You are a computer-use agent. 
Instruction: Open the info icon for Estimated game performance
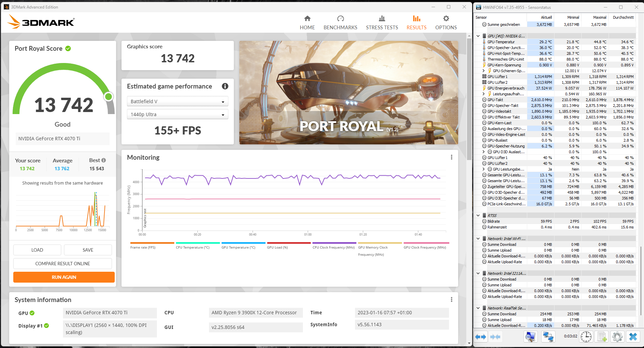tap(225, 86)
